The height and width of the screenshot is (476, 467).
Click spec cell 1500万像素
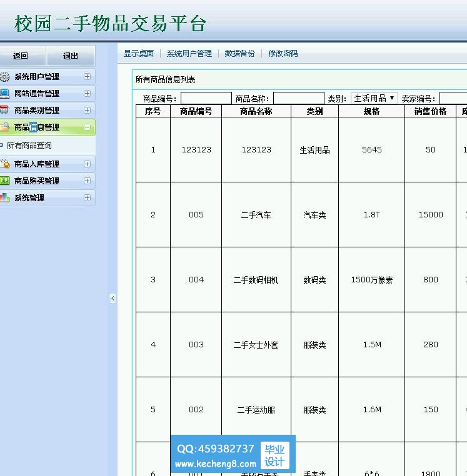[371, 280]
